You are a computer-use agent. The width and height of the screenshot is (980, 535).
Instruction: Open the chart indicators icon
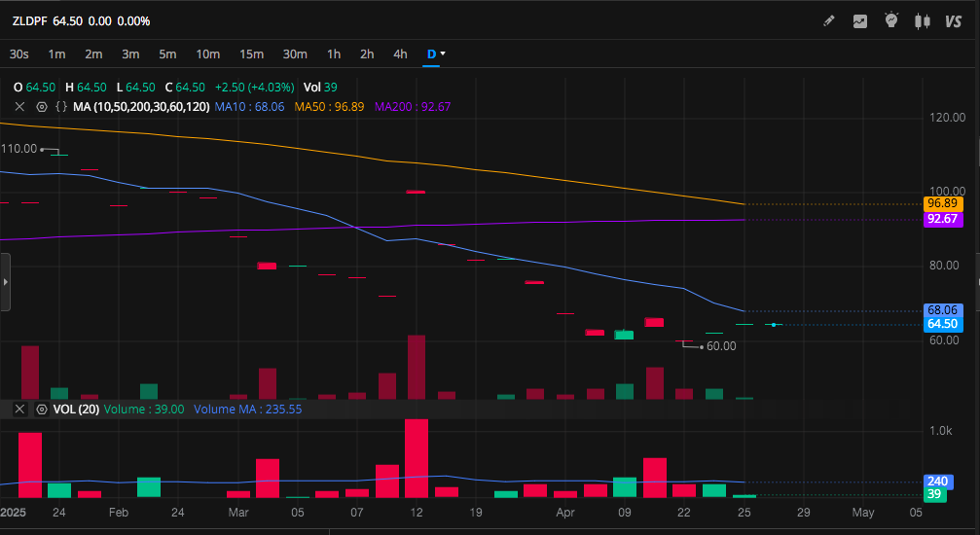[x=860, y=20]
